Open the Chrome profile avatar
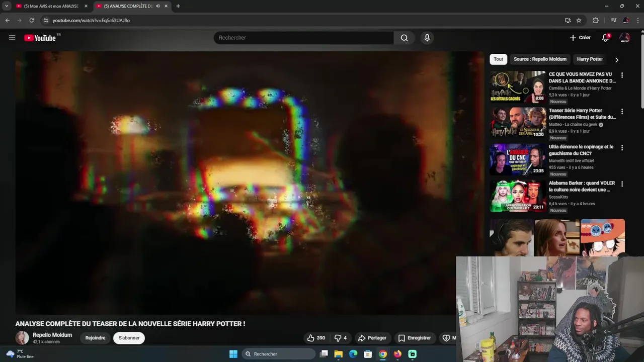644x362 pixels. (x=626, y=20)
